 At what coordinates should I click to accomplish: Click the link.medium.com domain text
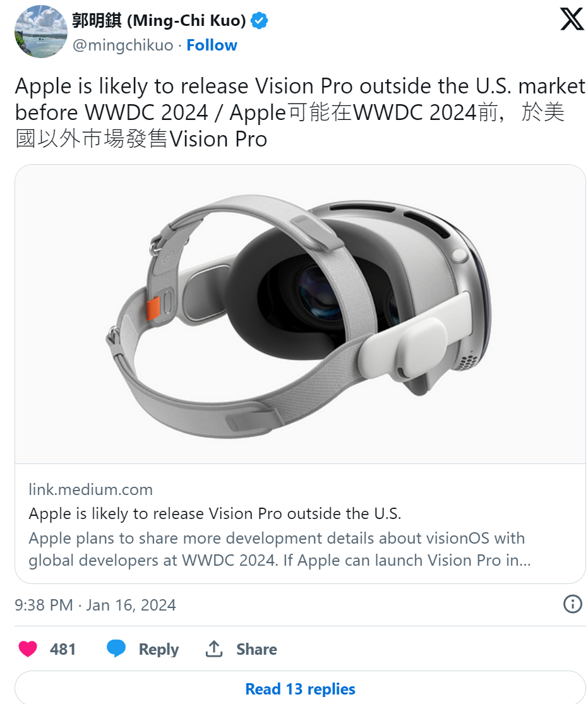tap(90, 489)
